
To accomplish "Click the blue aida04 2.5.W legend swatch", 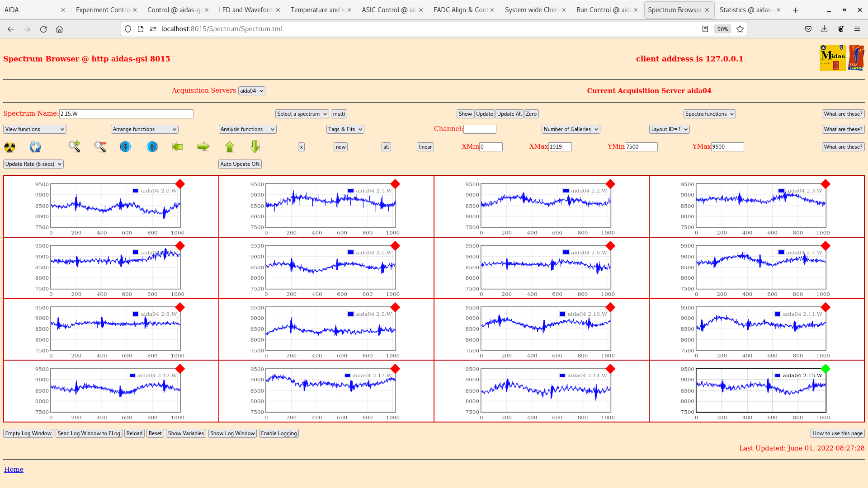I will (351, 252).
